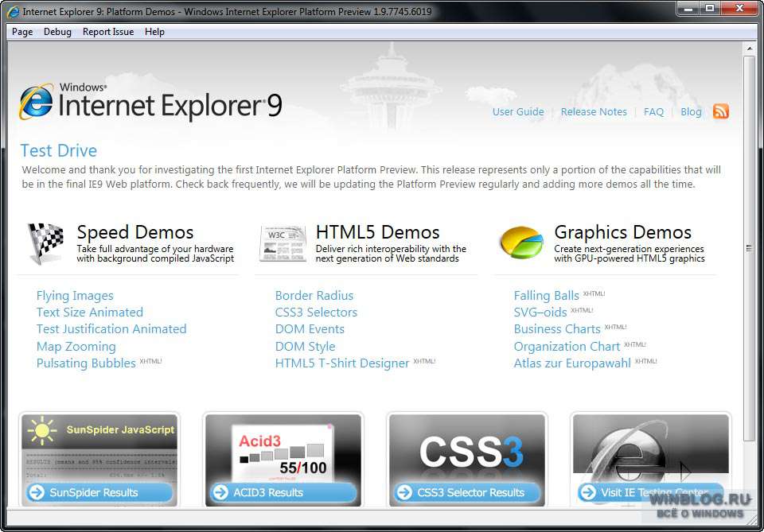This screenshot has width=764, height=532.
Task: Open the User Guide link
Action: [518, 111]
